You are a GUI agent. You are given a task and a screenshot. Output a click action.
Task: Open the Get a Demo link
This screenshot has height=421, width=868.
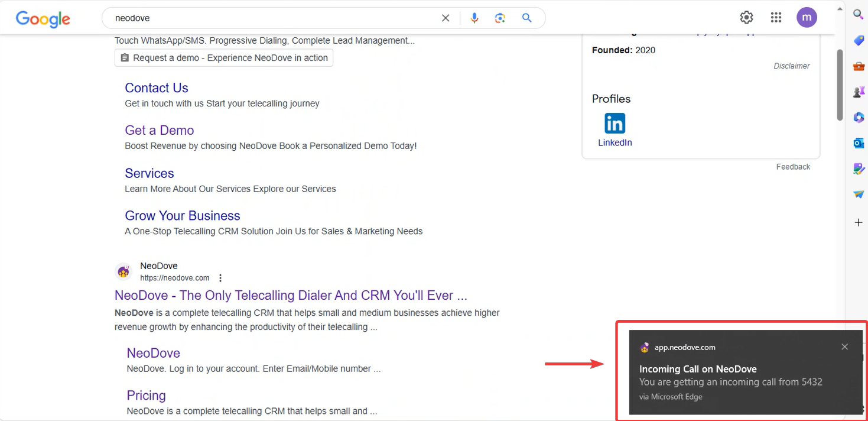160,130
